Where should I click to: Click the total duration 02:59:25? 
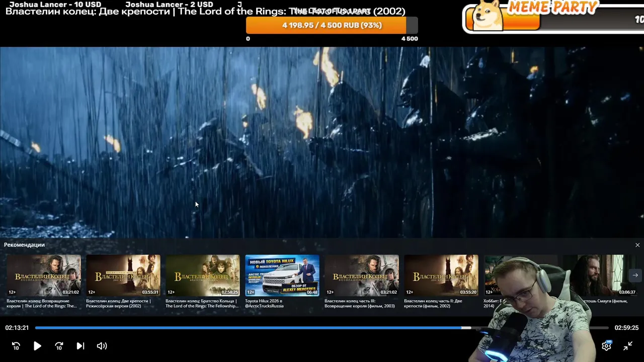[x=626, y=328]
